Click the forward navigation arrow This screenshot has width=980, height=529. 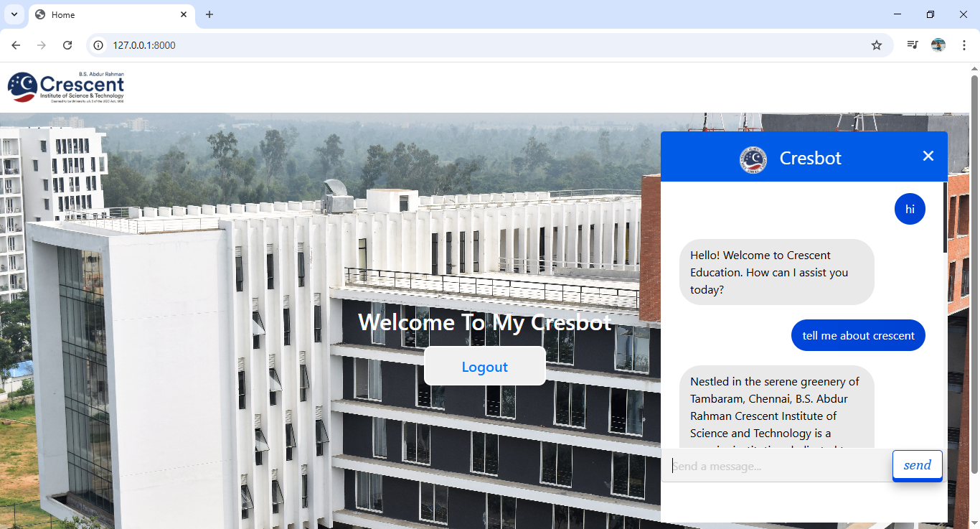tap(42, 45)
